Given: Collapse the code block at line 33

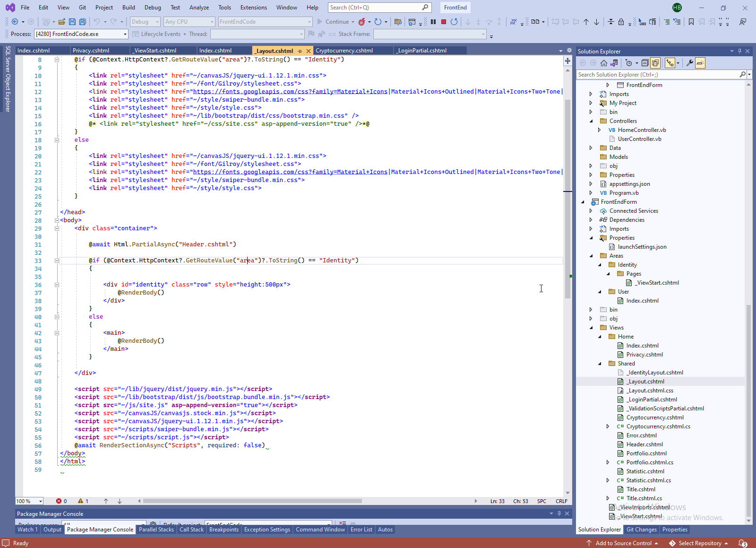Looking at the screenshot, I should [x=57, y=261].
